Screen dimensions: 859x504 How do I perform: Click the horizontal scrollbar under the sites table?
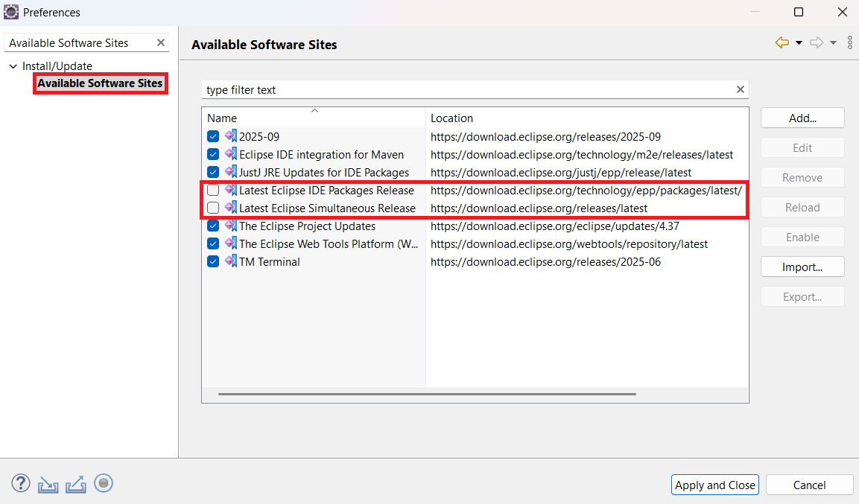tap(427, 394)
